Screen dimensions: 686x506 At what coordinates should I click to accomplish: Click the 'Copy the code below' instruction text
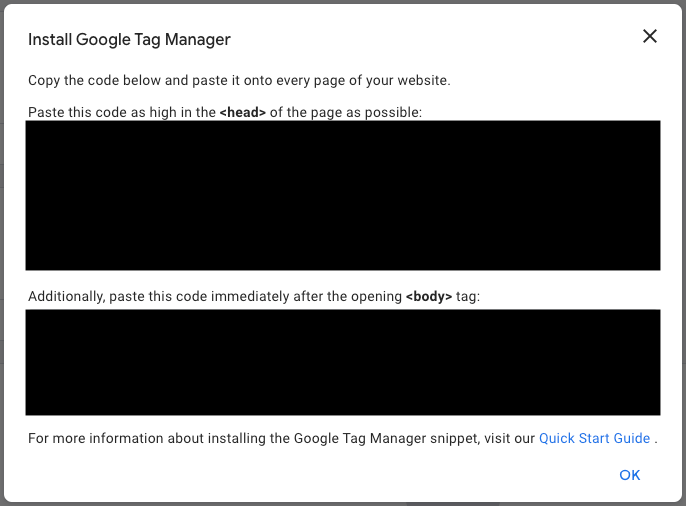pyautogui.click(x=239, y=80)
